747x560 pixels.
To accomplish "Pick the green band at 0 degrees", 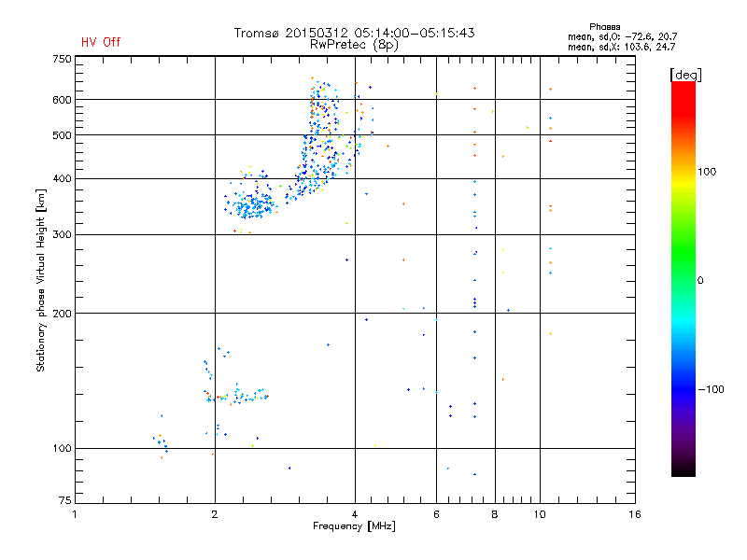I will [x=684, y=279].
